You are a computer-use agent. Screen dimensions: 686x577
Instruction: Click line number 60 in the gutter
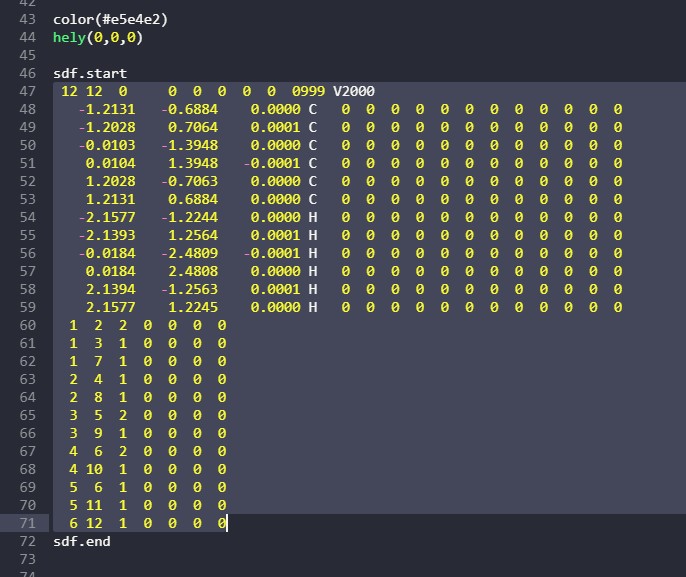click(x=27, y=325)
